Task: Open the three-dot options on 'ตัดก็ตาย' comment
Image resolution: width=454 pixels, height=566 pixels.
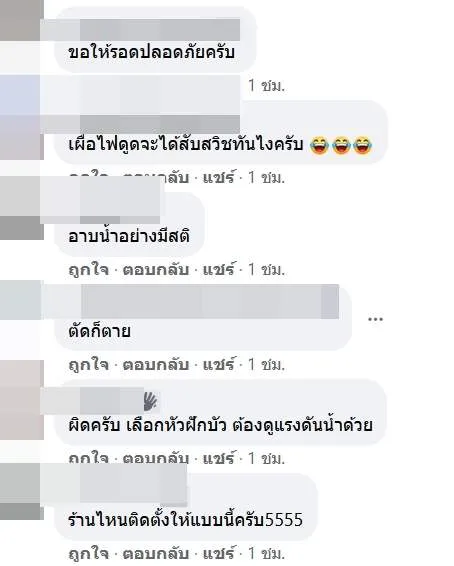Action: [375, 319]
